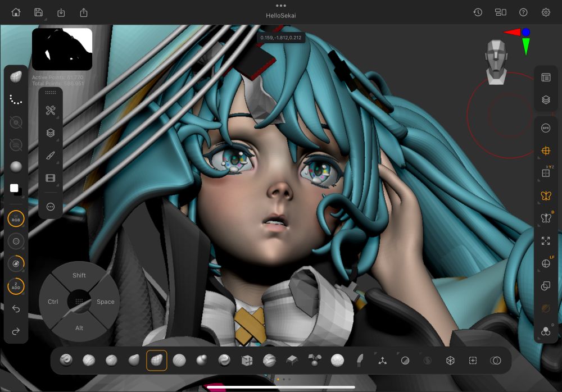562x392 pixels.
Task: Toggle the LF globe icon
Action: (x=546, y=263)
